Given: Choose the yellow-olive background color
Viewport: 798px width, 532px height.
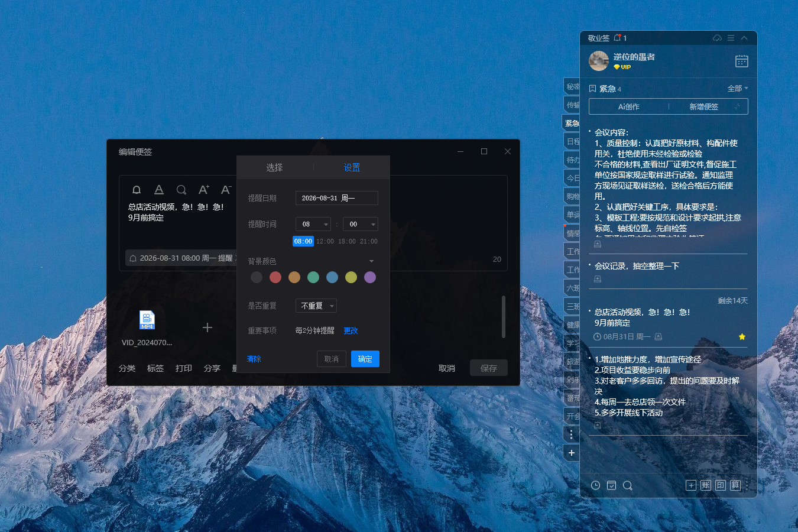Looking at the screenshot, I should pos(351,277).
